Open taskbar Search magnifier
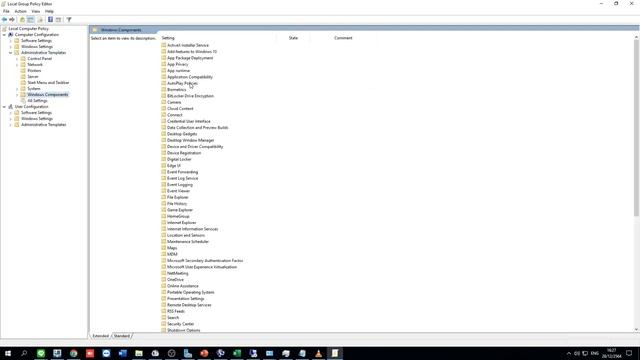The image size is (640, 360). coord(24,353)
